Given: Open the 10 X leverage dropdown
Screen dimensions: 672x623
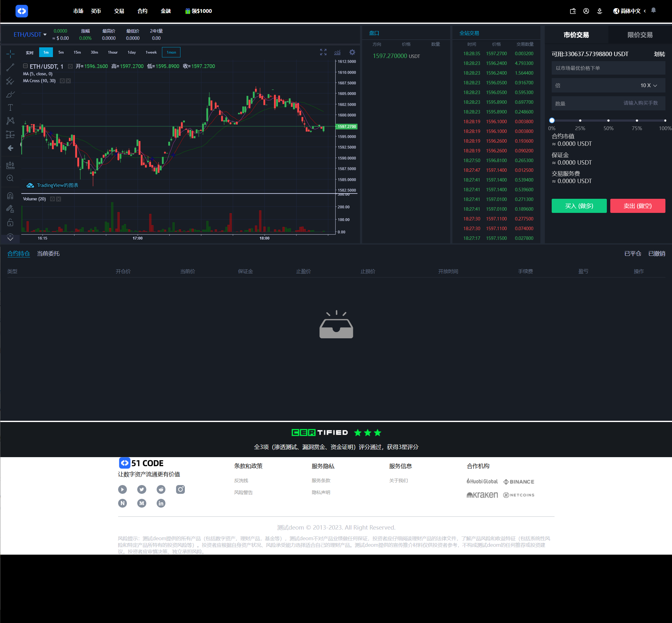Looking at the screenshot, I should pyautogui.click(x=649, y=85).
